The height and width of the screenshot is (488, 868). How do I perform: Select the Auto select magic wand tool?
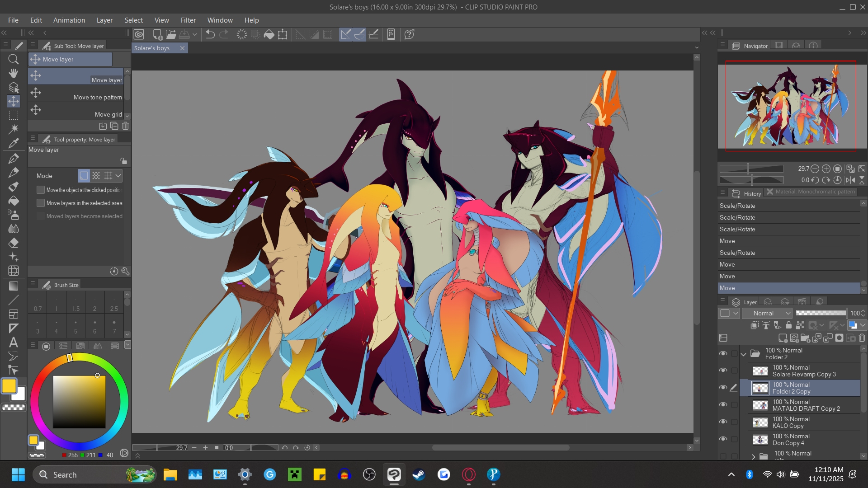(14, 129)
